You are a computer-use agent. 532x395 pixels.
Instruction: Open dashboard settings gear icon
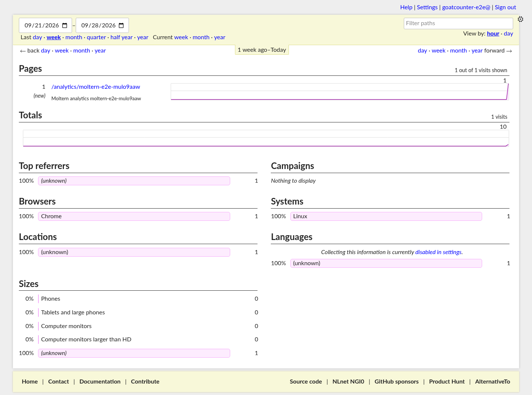coord(521,19)
